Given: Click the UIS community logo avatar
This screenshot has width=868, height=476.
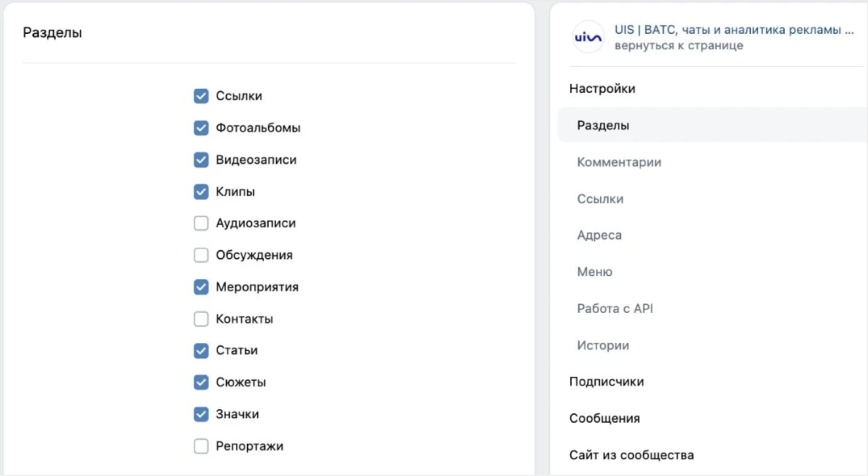Looking at the screenshot, I should (x=588, y=37).
